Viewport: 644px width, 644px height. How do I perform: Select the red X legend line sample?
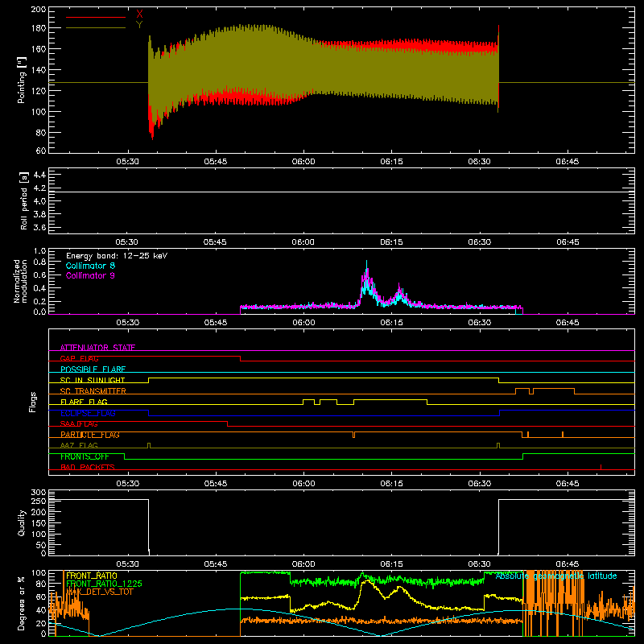tap(96, 17)
